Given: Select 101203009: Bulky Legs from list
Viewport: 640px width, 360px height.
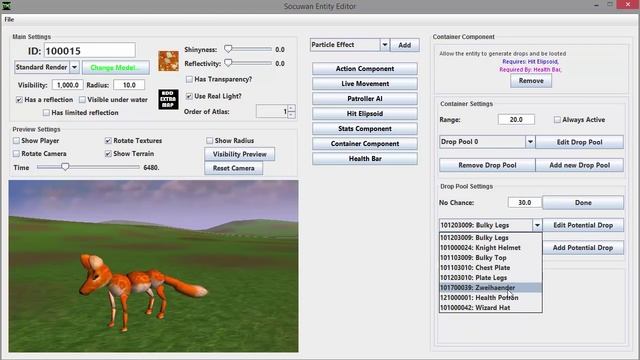Looking at the screenshot, I should 491,238.
